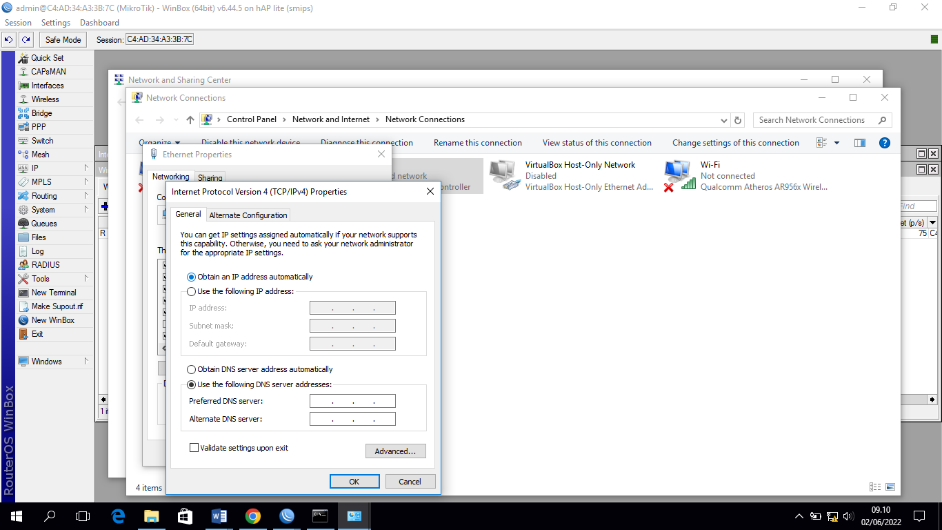Open Interfaces in WinBox sidebar
Screen dimensions: 942x530
pos(47,85)
